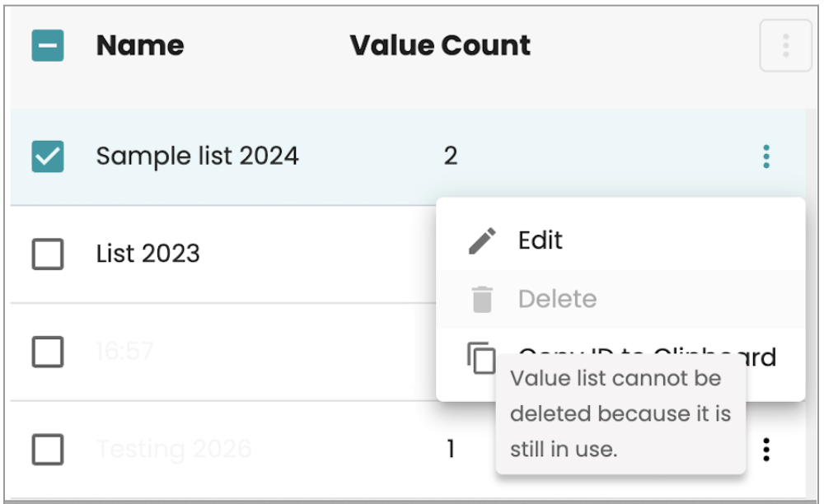The width and height of the screenshot is (824, 504).
Task: Click the grey three-dot icon beside Value Count
Action: pos(785,45)
